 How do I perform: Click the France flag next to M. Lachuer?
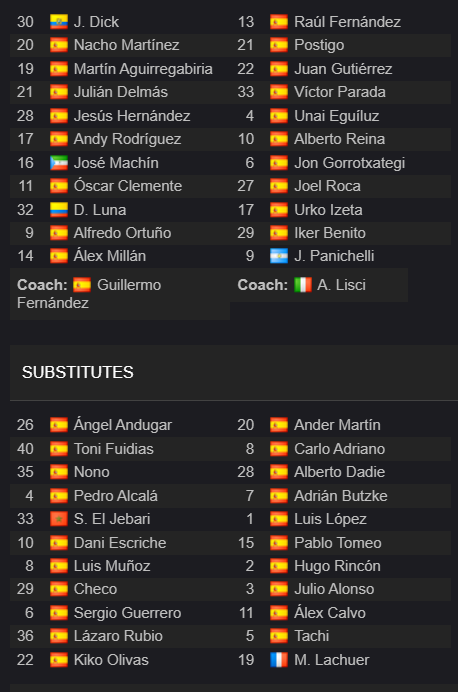[x=279, y=660]
